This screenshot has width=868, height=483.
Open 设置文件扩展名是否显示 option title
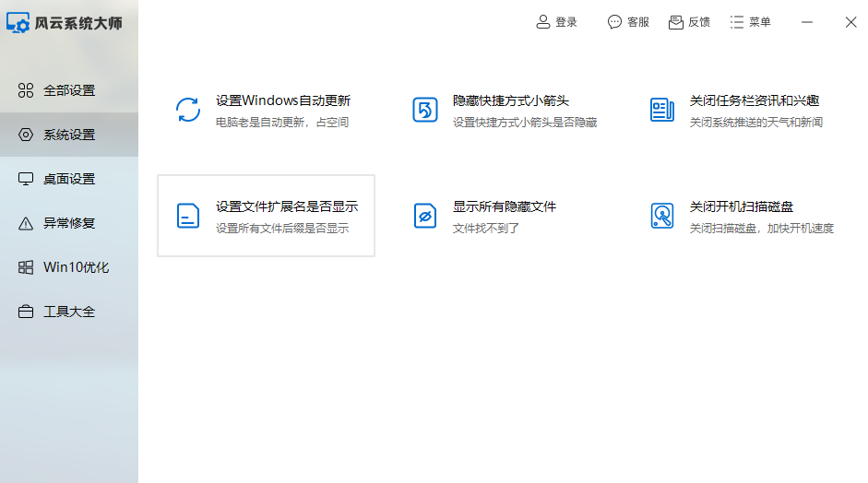287,206
